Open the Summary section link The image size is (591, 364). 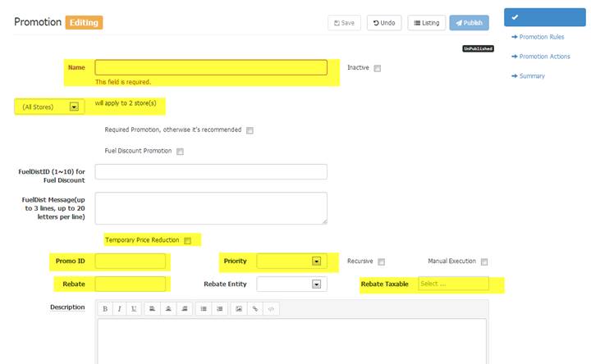[x=530, y=76]
